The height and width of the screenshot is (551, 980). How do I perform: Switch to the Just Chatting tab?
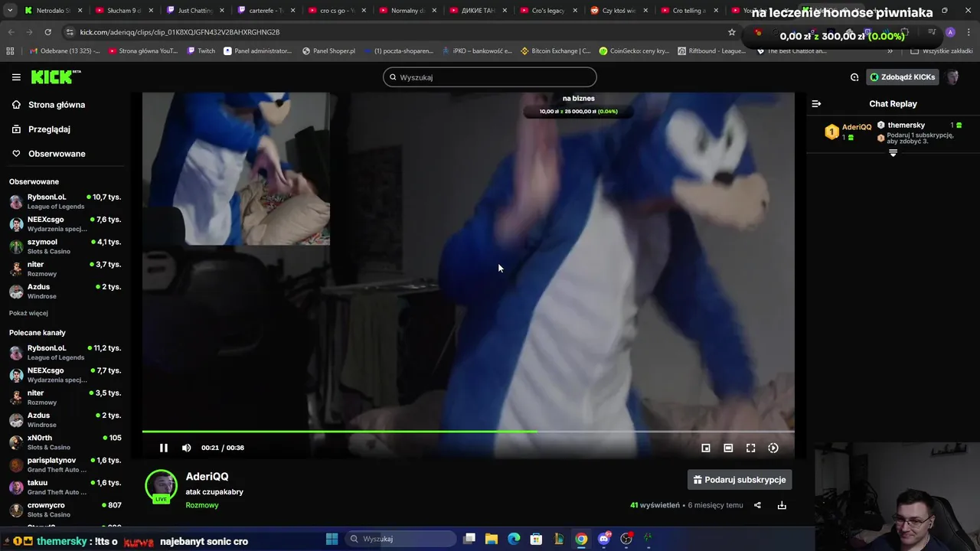click(194, 11)
